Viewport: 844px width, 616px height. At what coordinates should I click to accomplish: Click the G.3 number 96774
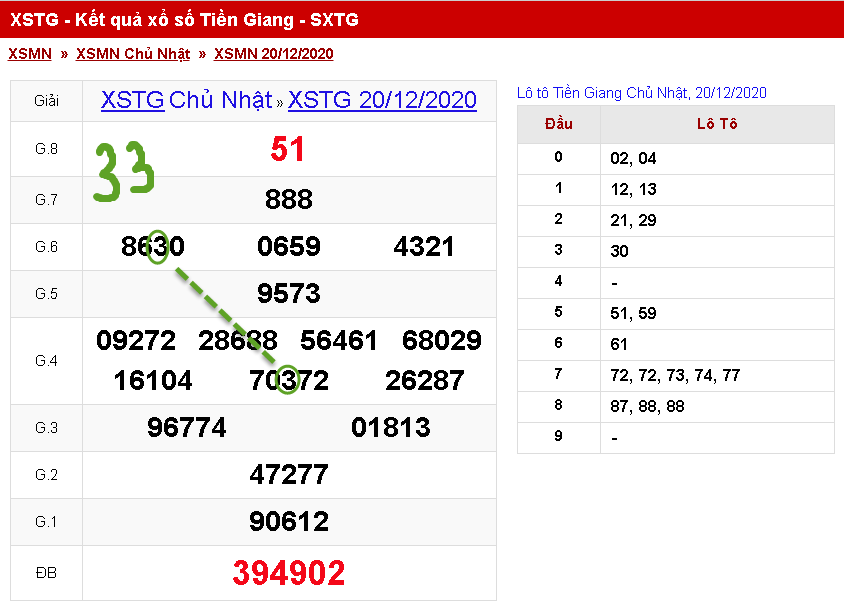click(187, 428)
